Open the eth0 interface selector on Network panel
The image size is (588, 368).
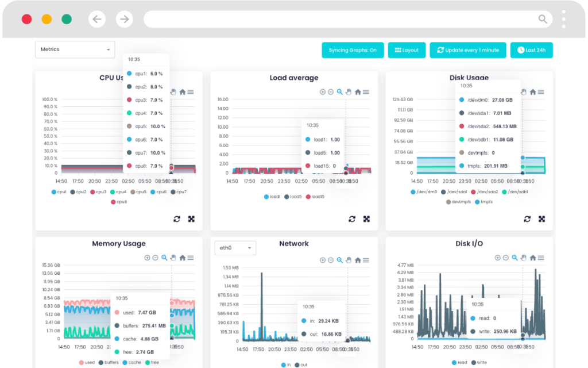point(235,248)
